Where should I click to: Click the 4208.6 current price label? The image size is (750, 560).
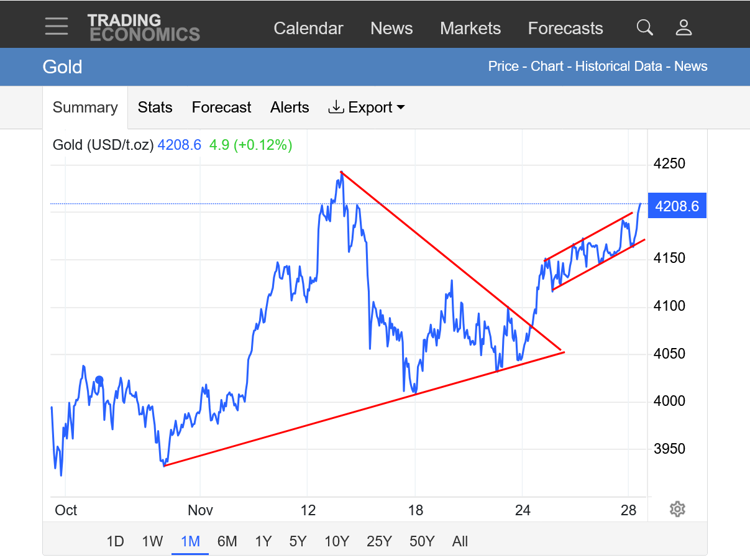pos(677,206)
